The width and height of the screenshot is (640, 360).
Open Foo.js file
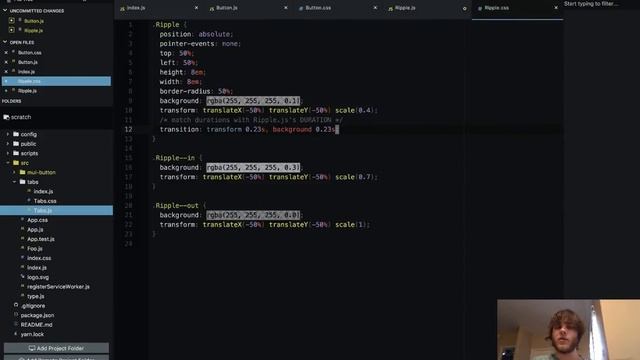[x=35, y=249]
